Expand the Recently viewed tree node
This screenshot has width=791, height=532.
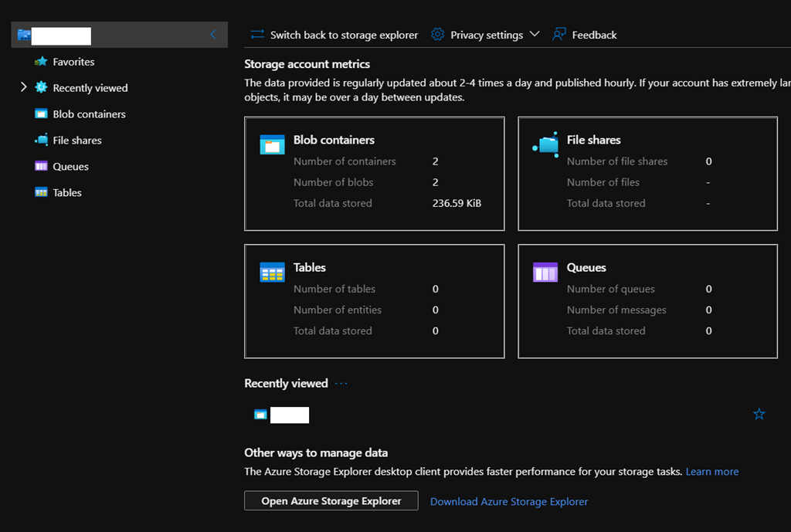pos(23,87)
